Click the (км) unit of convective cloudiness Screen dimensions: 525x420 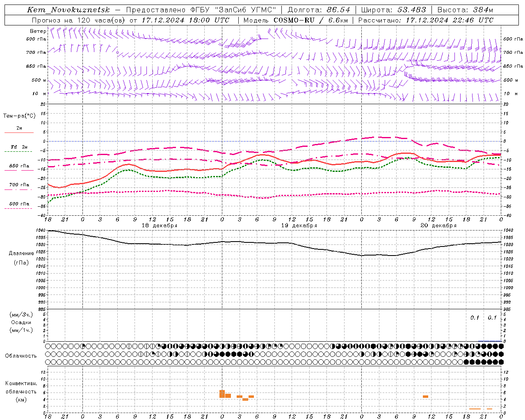click(x=21, y=399)
